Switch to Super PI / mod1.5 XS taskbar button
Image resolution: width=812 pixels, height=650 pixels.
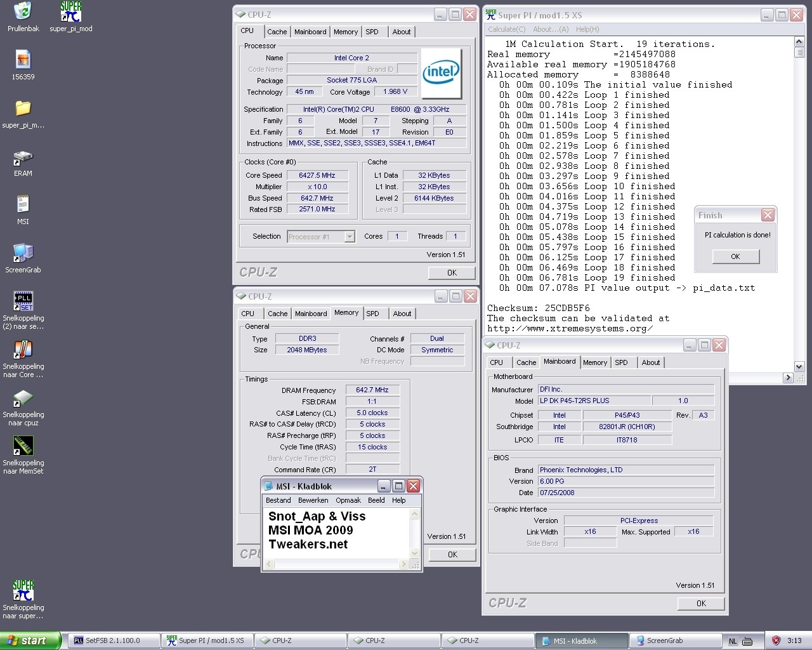pos(207,640)
